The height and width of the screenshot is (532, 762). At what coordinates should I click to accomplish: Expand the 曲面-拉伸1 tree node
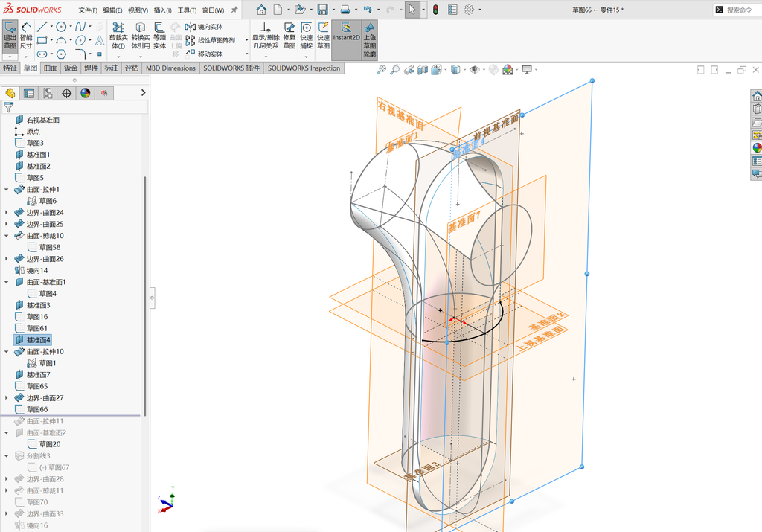click(x=6, y=190)
